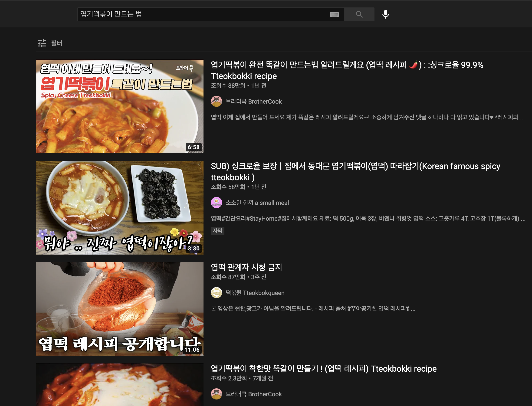Open 엽기떡볶이 착한맛 똑같이 만들기 title
Screen dimensions: 532x406
point(323,369)
